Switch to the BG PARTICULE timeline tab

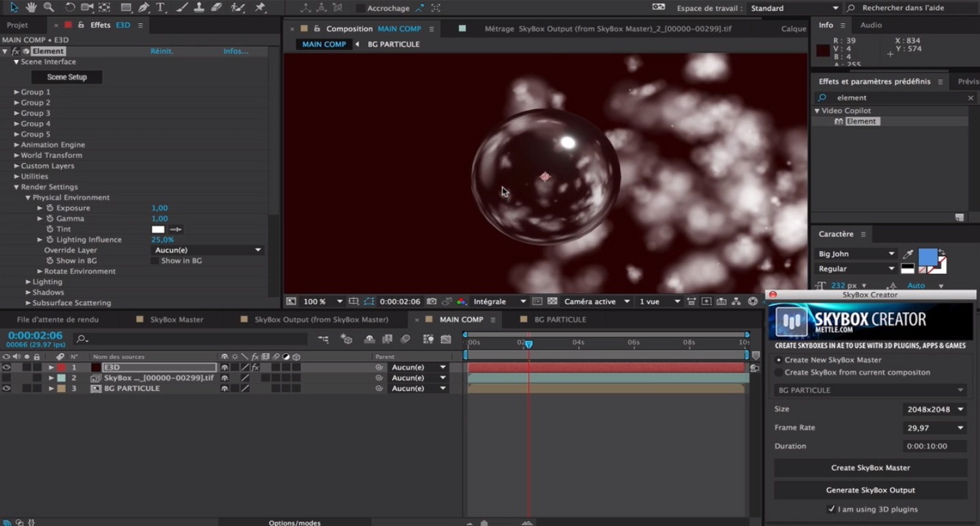click(x=559, y=320)
